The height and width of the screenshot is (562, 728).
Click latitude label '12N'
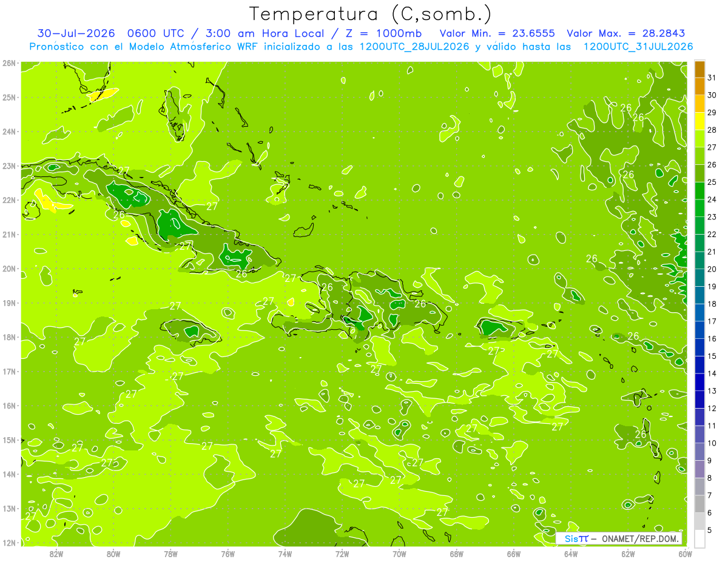point(8,543)
